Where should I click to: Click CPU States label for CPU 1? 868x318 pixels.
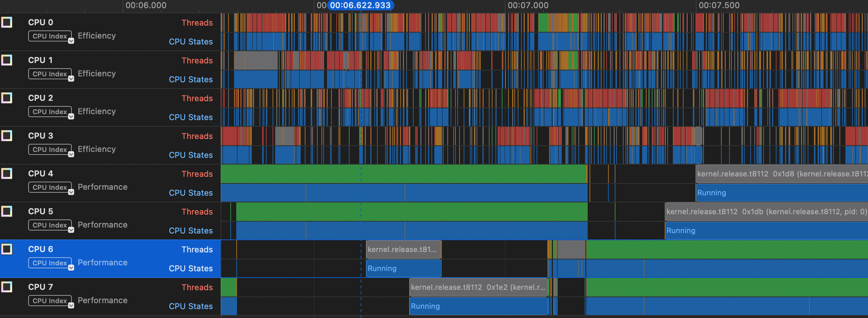click(x=191, y=79)
